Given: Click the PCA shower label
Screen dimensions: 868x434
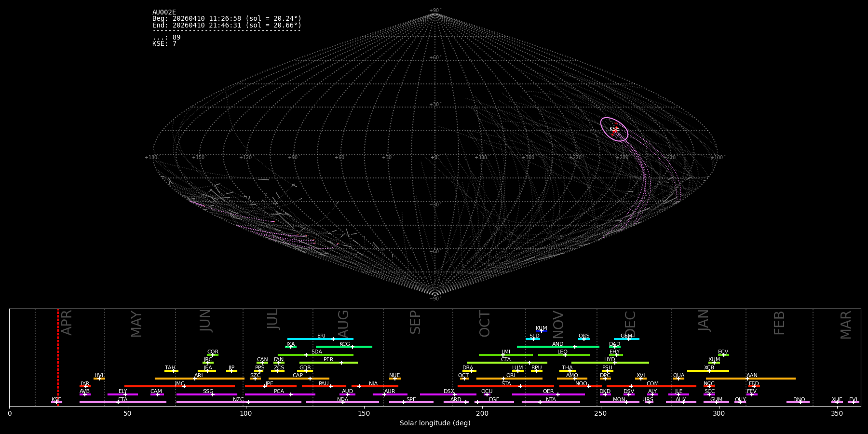Looking at the screenshot, I should 279,392.
